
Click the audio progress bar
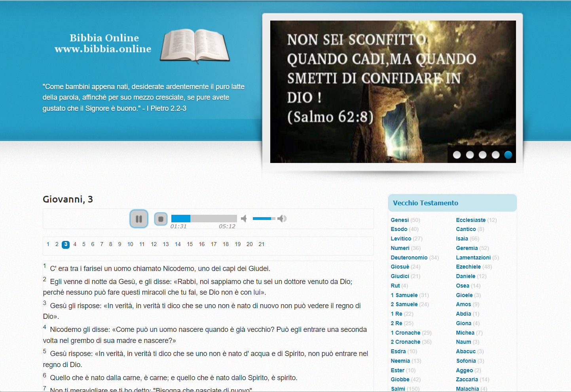(204, 218)
